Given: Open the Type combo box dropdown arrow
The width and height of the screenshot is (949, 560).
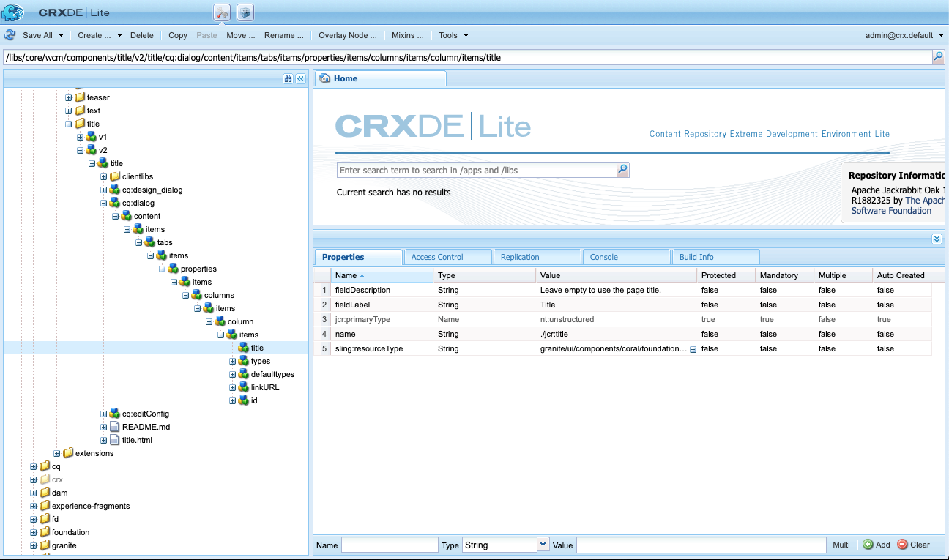Looking at the screenshot, I should [543, 545].
